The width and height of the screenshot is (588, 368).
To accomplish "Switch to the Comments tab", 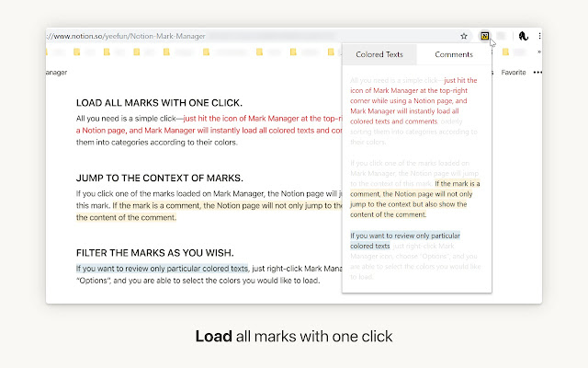I will coord(454,54).
